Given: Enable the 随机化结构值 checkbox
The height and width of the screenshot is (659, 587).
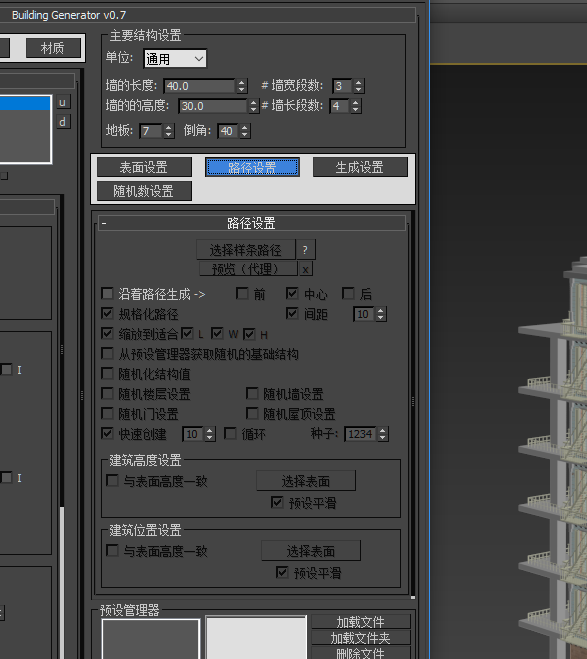Looking at the screenshot, I should coord(108,374).
